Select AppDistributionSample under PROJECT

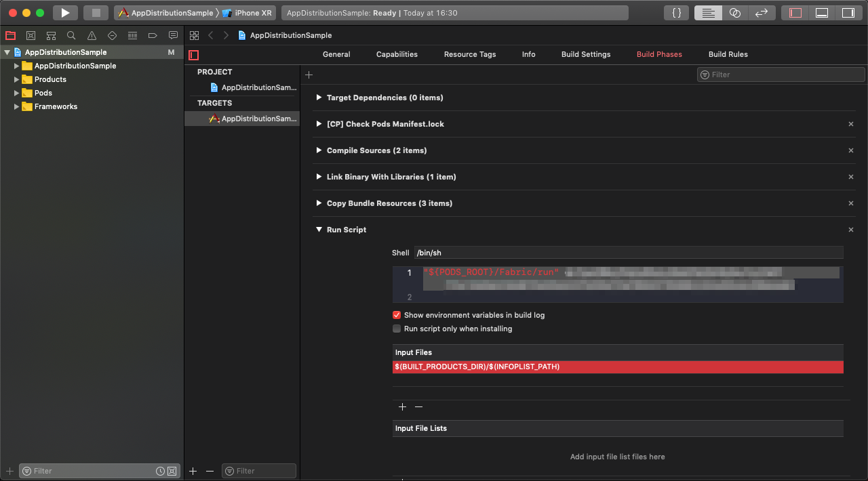coord(253,87)
